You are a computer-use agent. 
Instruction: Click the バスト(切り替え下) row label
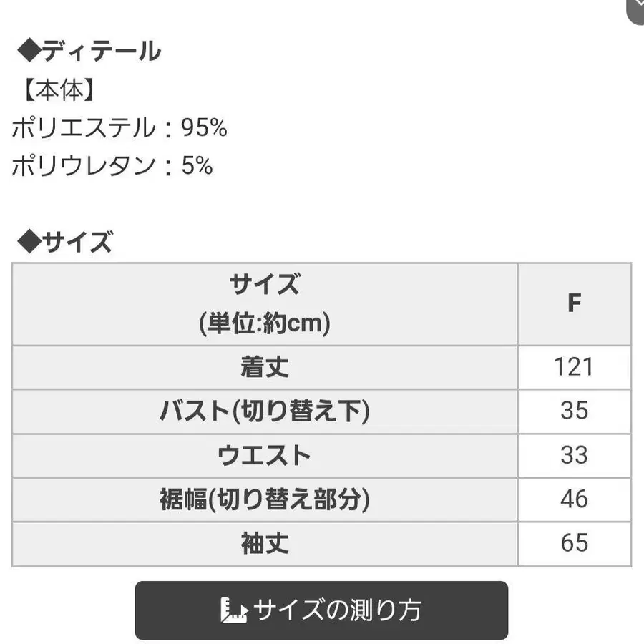click(x=265, y=411)
